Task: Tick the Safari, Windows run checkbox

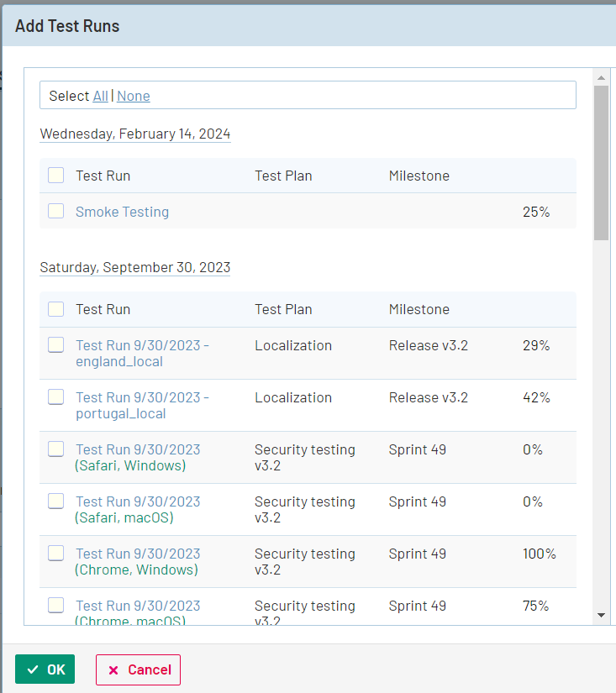Action: click(x=55, y=449)
